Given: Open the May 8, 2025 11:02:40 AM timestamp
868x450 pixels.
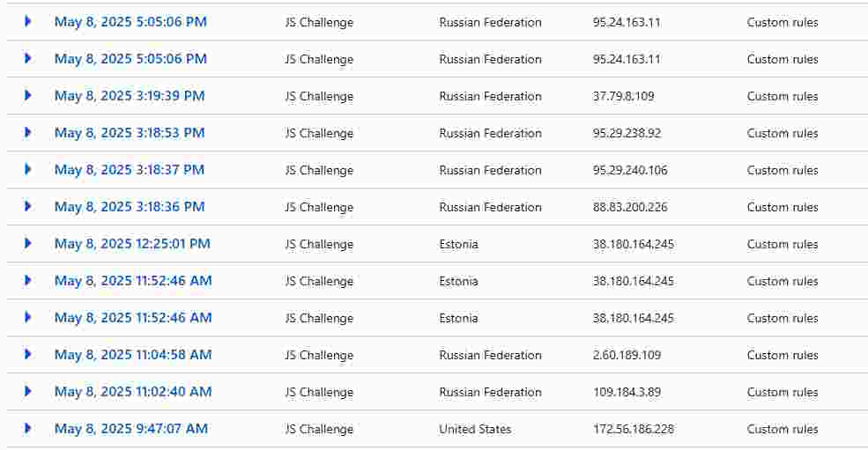Looking at the screenshot, I should point(133,391).
